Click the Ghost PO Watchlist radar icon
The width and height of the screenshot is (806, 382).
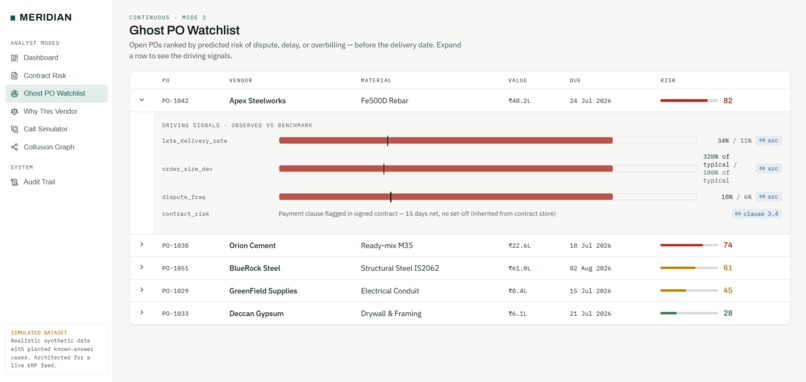click(x=14, y=94)
